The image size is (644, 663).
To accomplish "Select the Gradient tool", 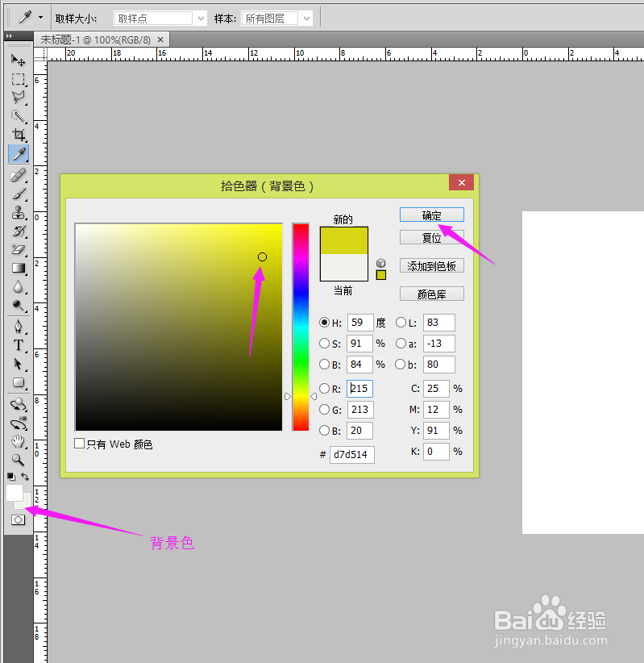I will (x=19, y=268).
